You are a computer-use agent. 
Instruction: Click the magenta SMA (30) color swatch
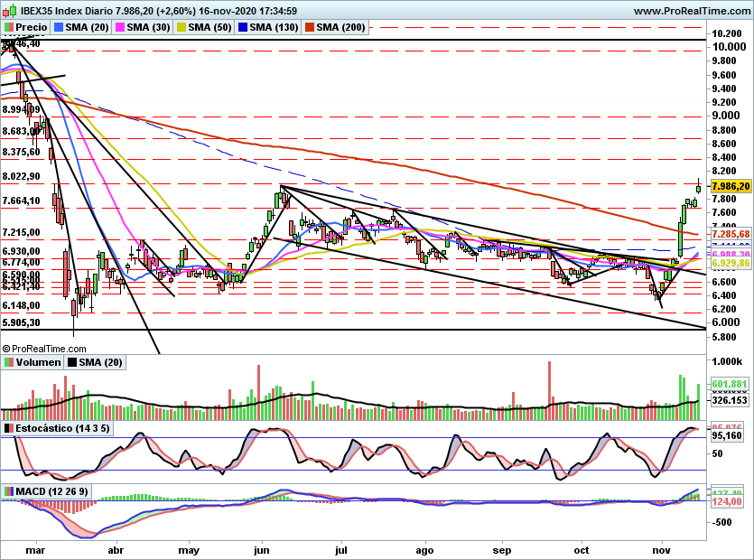click(x=121, y=27)
